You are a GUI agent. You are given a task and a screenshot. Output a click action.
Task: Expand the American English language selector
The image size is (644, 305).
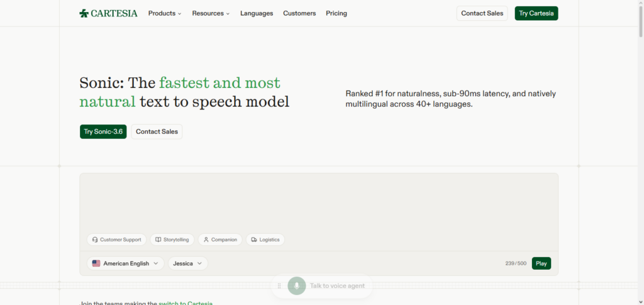tap(126, 263)
